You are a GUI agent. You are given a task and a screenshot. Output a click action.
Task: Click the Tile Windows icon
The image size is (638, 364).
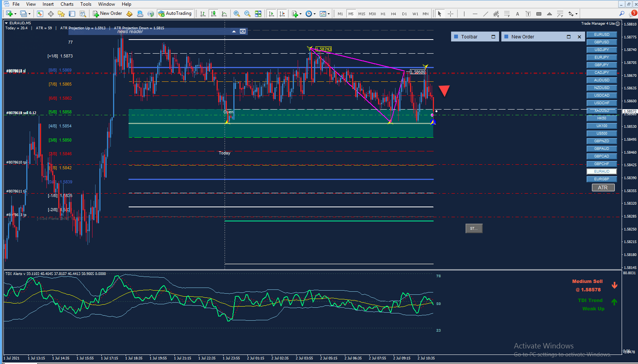258,14
